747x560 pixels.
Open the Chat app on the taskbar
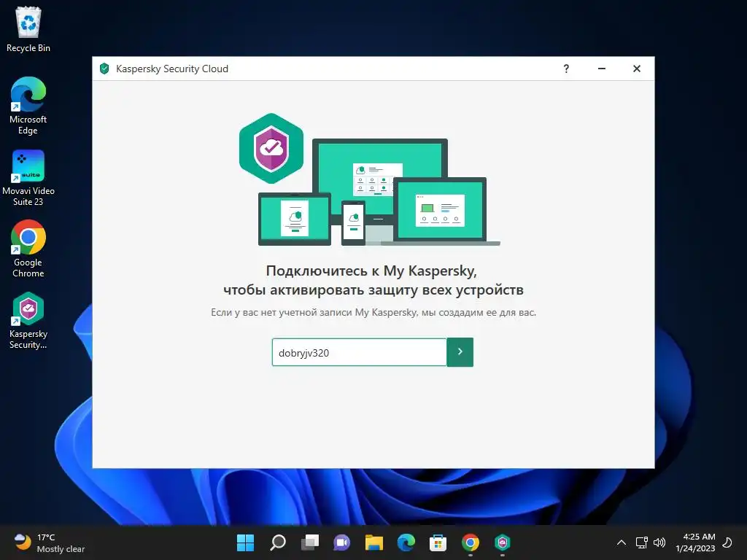click(341, 542)
